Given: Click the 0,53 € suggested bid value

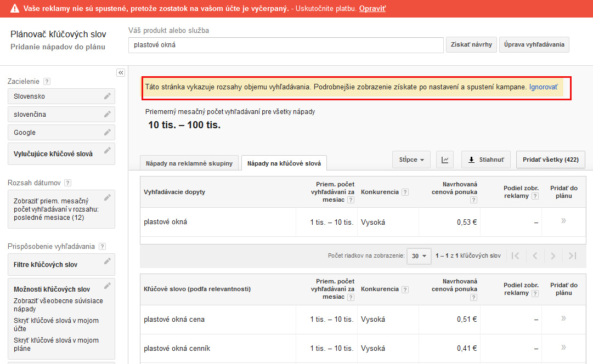Looking at the screenshot, I should click(x=467, y=222).
